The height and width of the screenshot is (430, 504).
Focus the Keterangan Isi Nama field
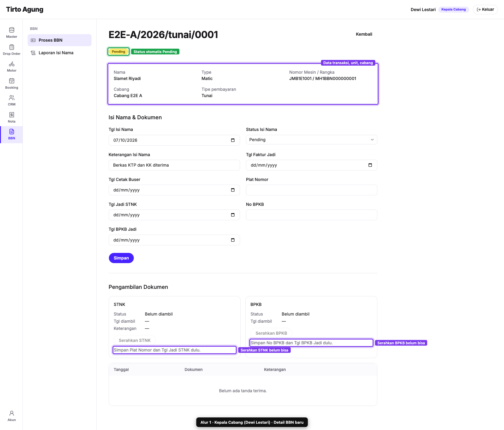(x=174, y=165)
